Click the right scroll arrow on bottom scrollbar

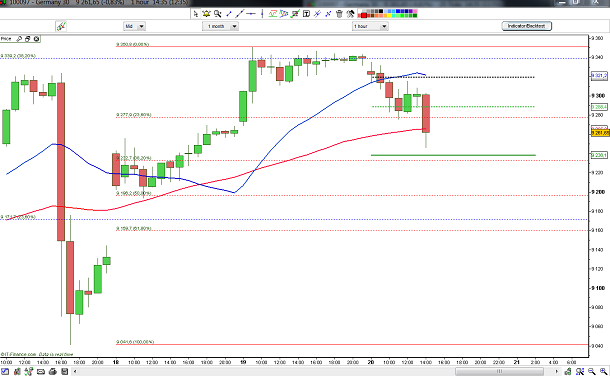pyautogui.click(x=557, y=372)
